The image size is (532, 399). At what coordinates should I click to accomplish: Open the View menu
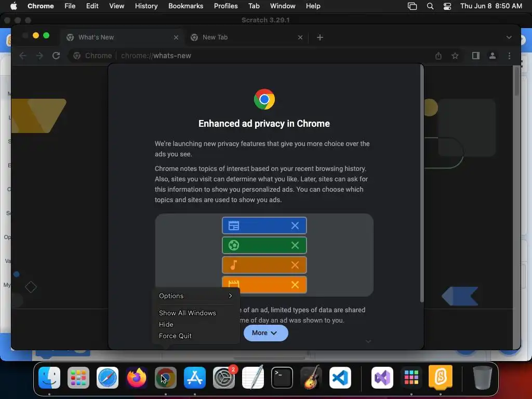[116, 6]
